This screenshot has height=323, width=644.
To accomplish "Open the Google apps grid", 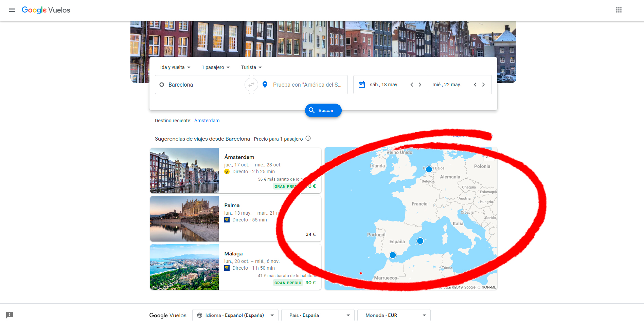I will pyautogui.click(x=619, y=10).
